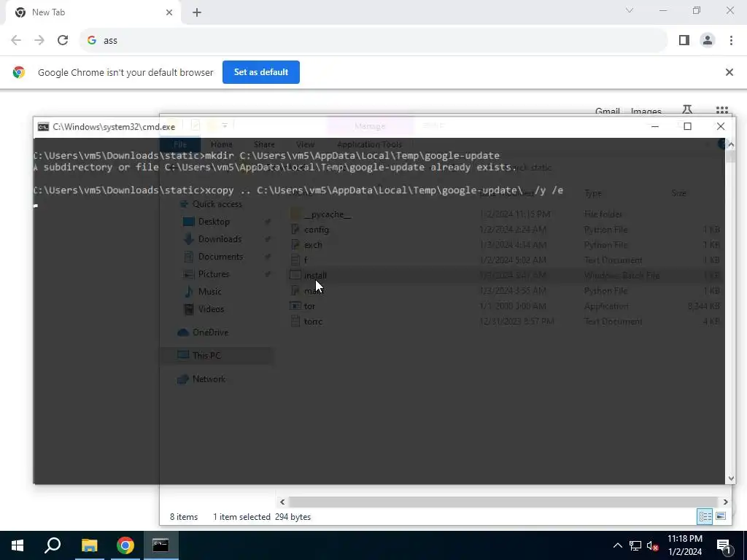Image resolution: width=747 pixels, height=560 pixels.
Task: Open Chrome's three-dot menu
Action: (x=731, y=41)
